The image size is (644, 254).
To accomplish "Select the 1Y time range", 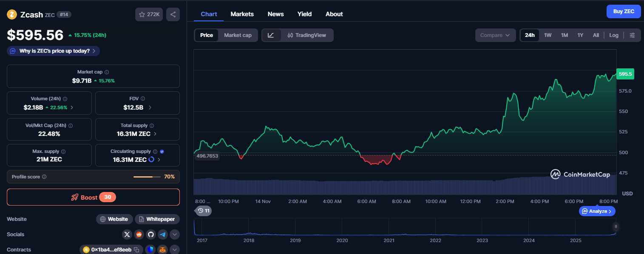I will point(580,35).
